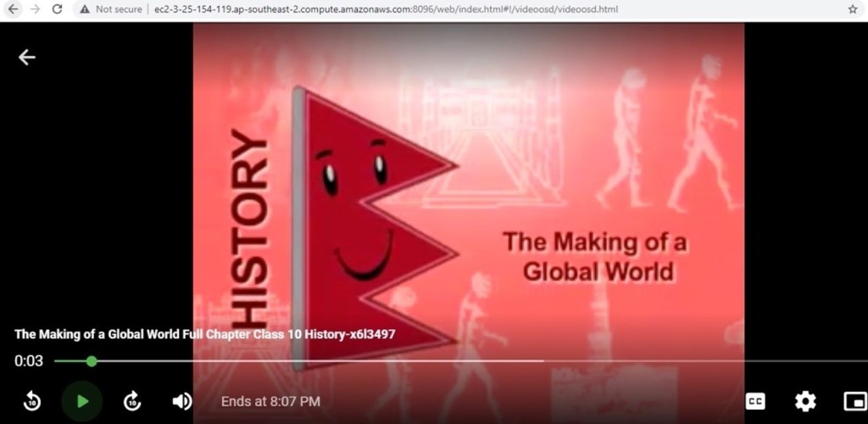Click the 'Ends at 8:07 PM' text

pos(270,401)
